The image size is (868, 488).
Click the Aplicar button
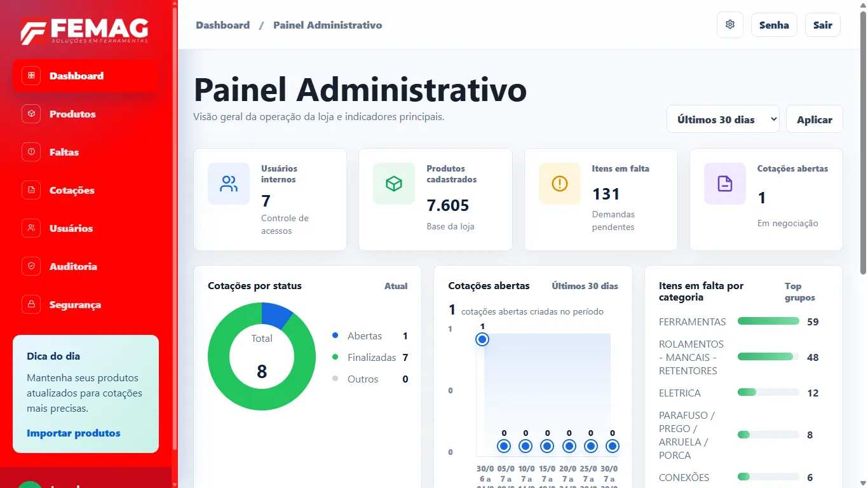815,119
